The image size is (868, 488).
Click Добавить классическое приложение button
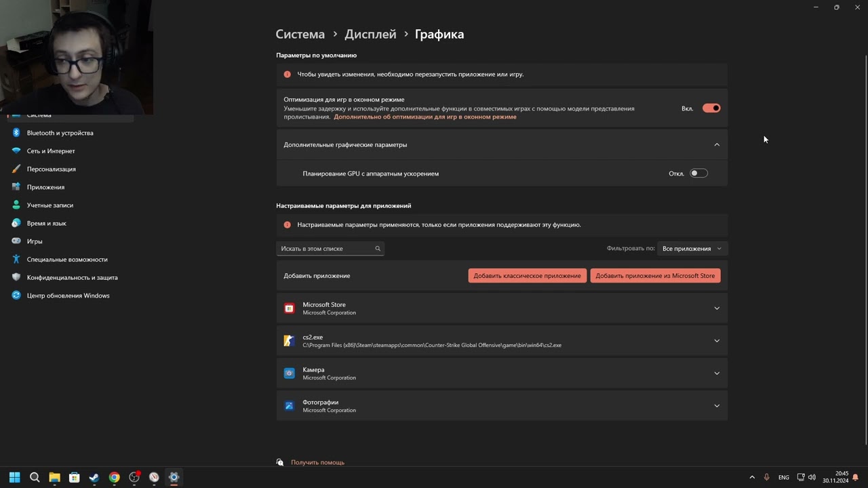click(x=527, y=276)
